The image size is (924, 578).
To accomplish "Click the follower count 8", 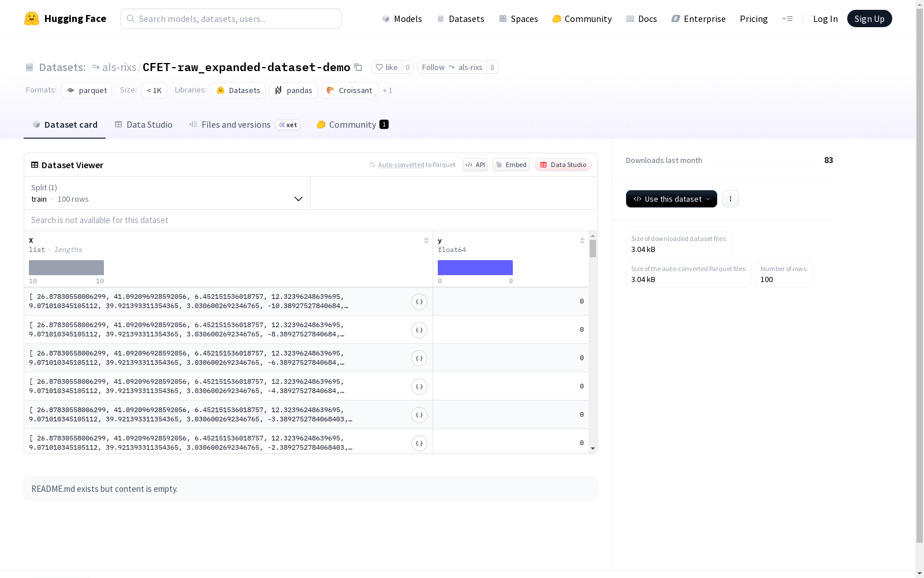I will click(x=492, y=67).
